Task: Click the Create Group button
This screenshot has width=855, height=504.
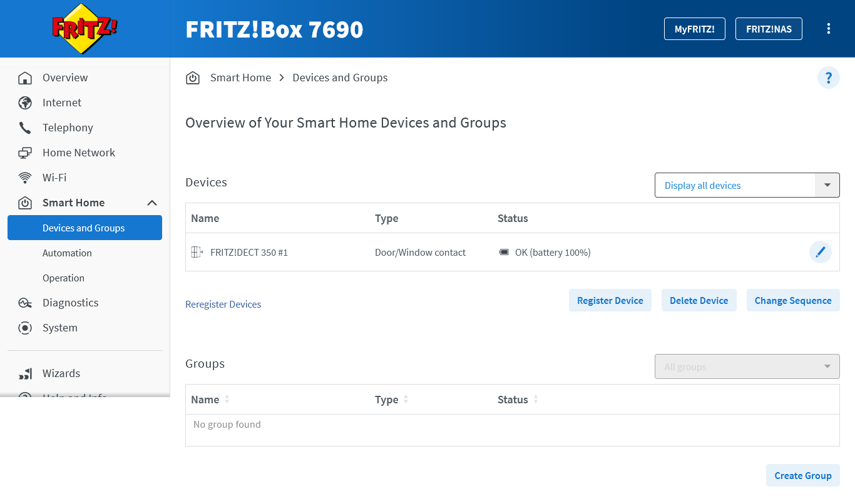Action: (802, 475)
